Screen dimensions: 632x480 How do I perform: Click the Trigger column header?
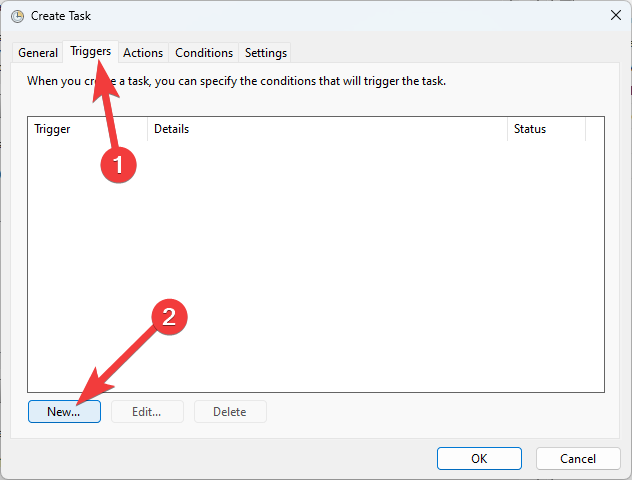click(x=87, y=129)
